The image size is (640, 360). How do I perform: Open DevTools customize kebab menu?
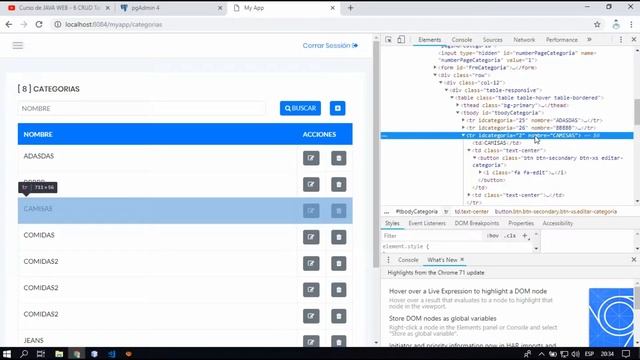[x=621, y=40]
